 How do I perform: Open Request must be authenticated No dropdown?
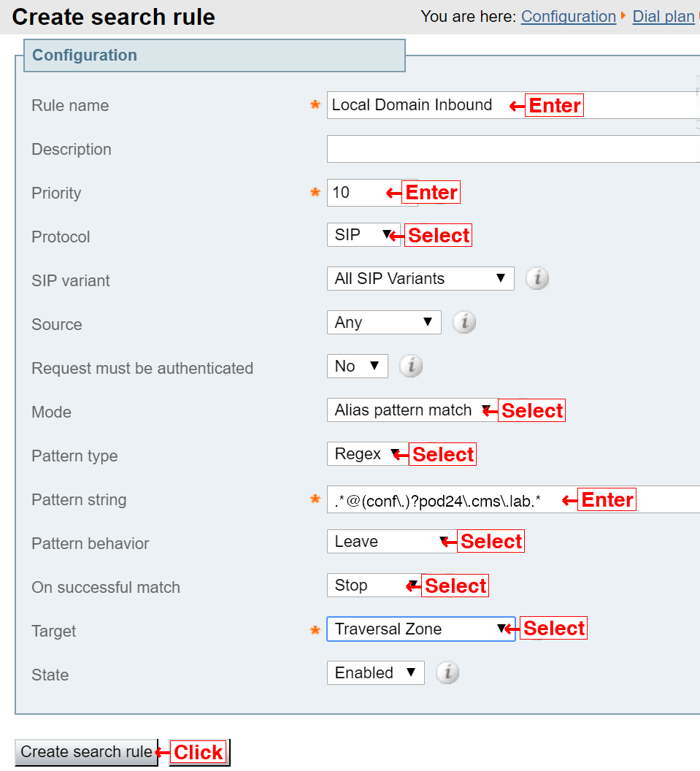click(358, 367)
